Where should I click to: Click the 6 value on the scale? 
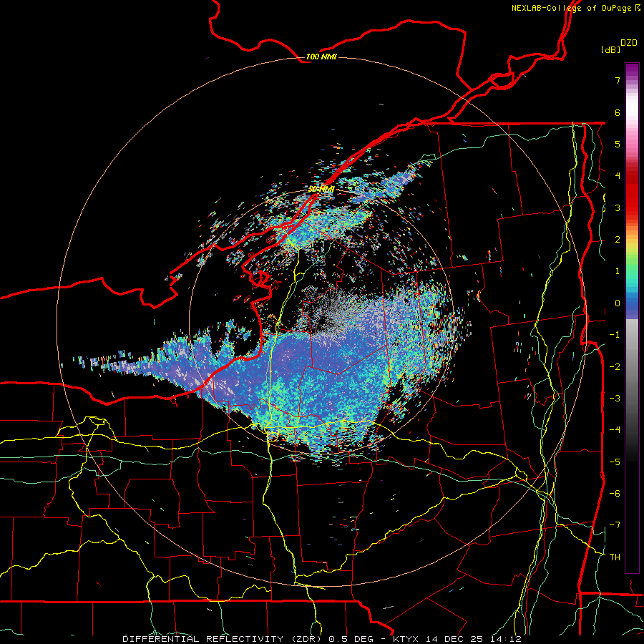618,112
